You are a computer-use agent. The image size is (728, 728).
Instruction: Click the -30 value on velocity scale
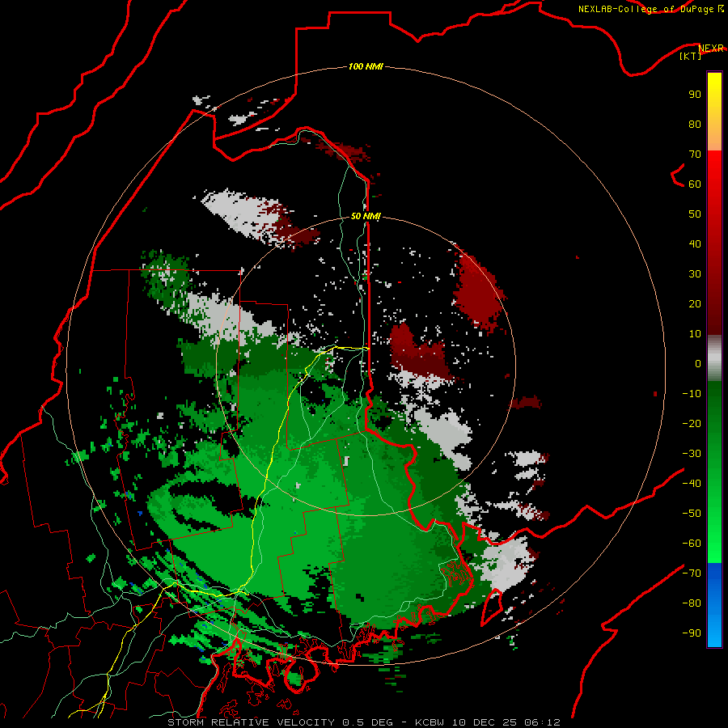(692, 454)
